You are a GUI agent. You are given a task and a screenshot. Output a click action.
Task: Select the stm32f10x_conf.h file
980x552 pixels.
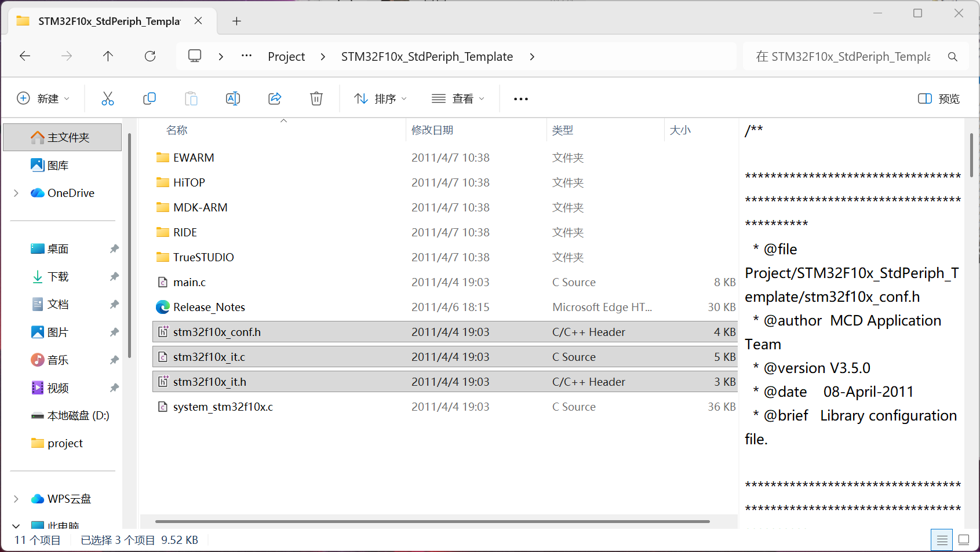[x=445, y=332]
